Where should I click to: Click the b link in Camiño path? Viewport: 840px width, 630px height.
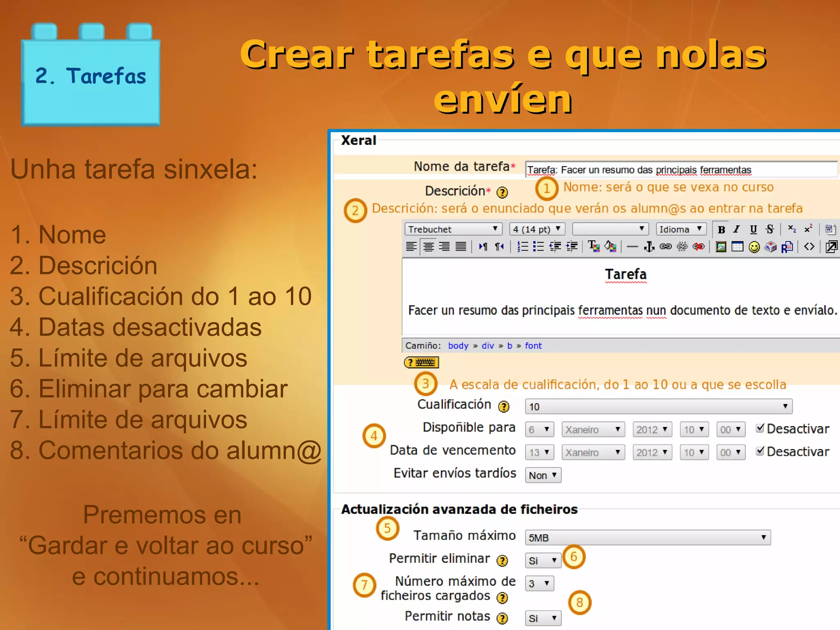(x=509, y=346)
